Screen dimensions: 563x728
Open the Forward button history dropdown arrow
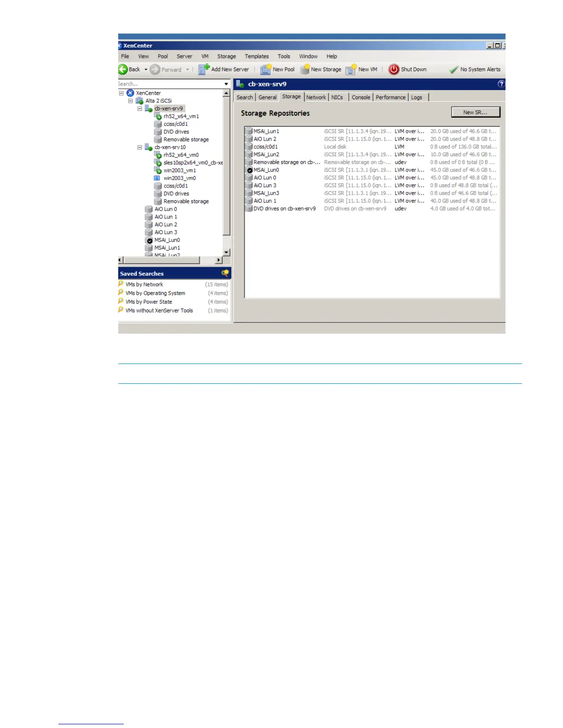click(x=187, y=70)
